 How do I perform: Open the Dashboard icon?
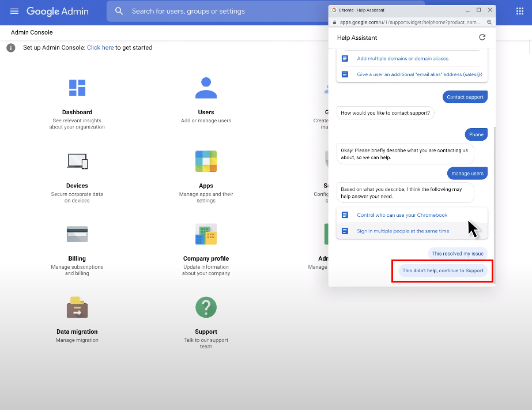[77, 88]
